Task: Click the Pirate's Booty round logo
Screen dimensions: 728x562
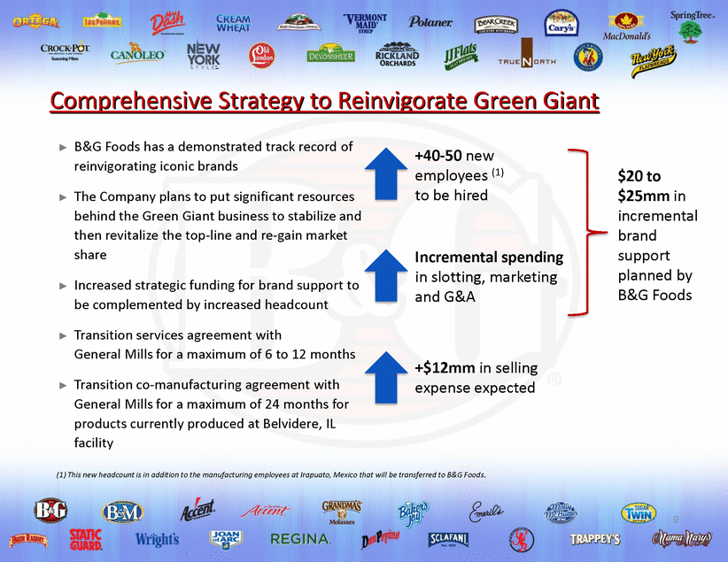Action: [588, 57]
